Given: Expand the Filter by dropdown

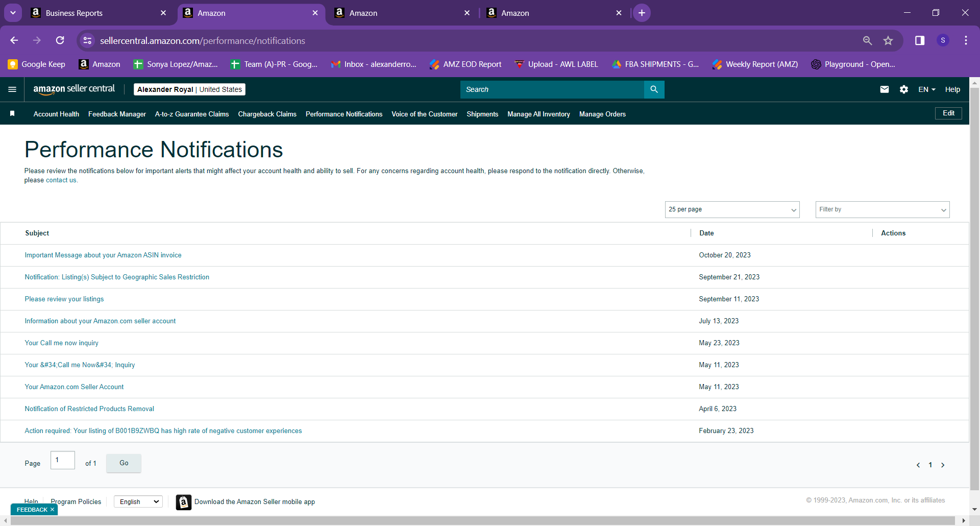Looking at the screenshot, I should coord(883,209).
